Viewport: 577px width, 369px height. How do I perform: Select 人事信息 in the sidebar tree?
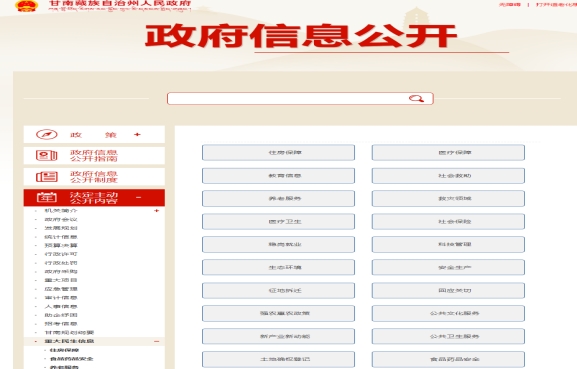pos(61,306)
